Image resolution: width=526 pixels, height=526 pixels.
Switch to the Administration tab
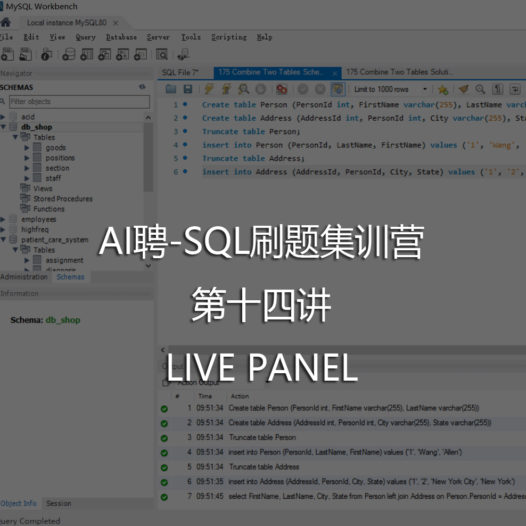(x=24, y=277)
